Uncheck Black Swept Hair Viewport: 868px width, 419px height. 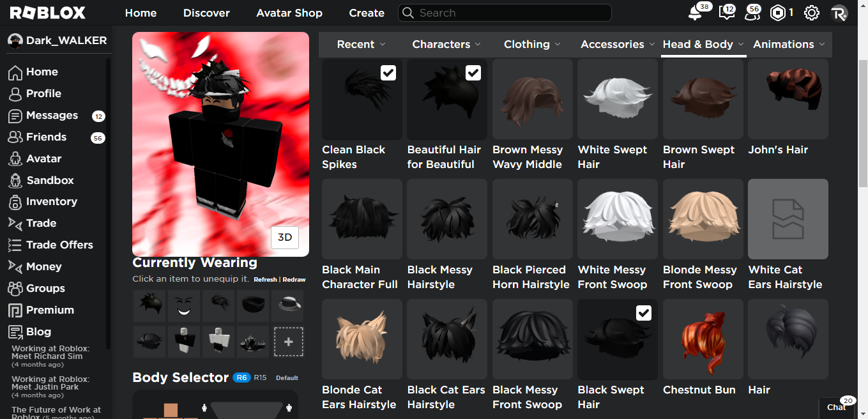pos(644,313)
